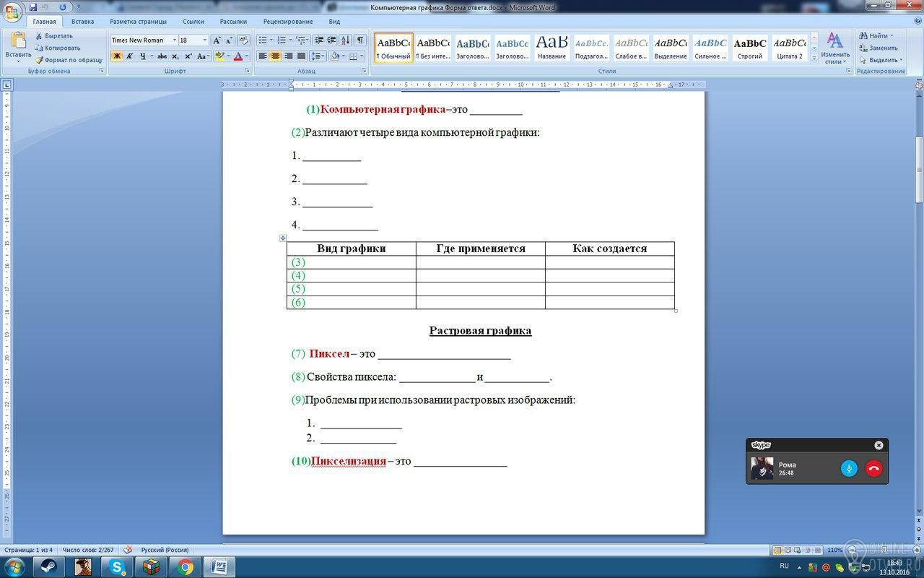924x578 pixels.
Task: Apply the Название style
Action: coord(552,48)
